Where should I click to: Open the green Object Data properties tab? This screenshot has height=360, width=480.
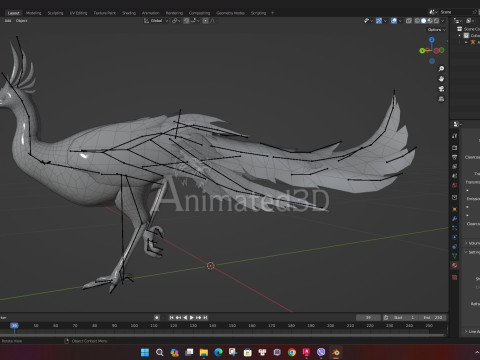[455, 256]
